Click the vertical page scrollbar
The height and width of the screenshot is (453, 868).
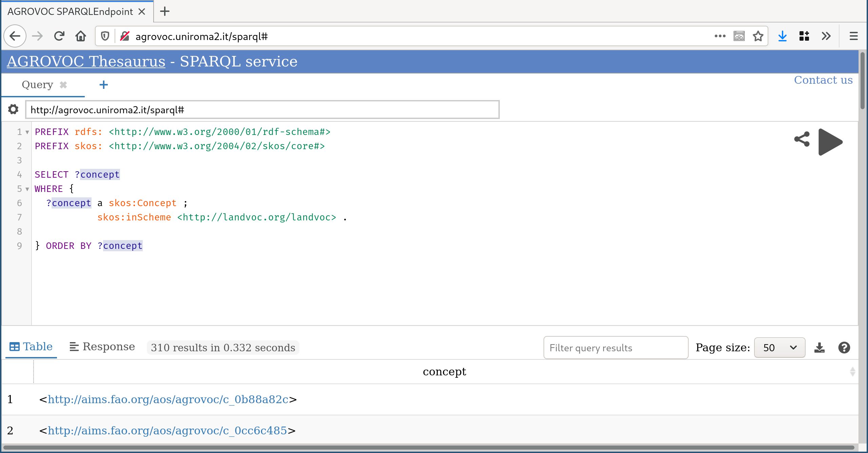pyautogui.click(x=863, y=81)
